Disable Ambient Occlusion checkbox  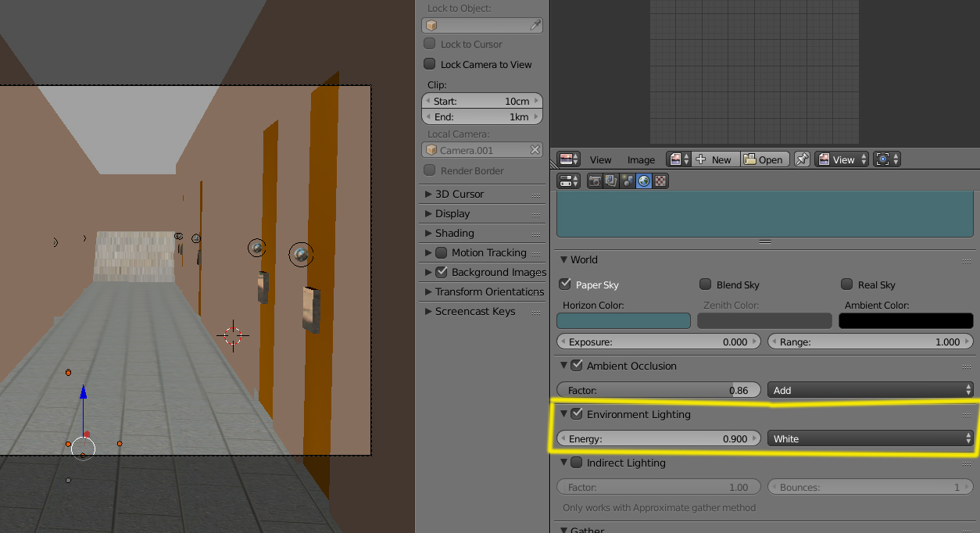pos(577,365)
